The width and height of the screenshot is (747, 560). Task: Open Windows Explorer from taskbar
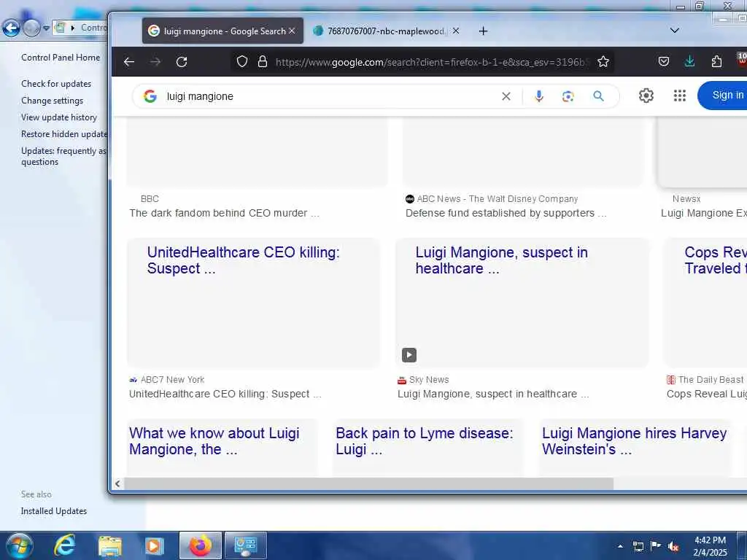coord(109,546)
